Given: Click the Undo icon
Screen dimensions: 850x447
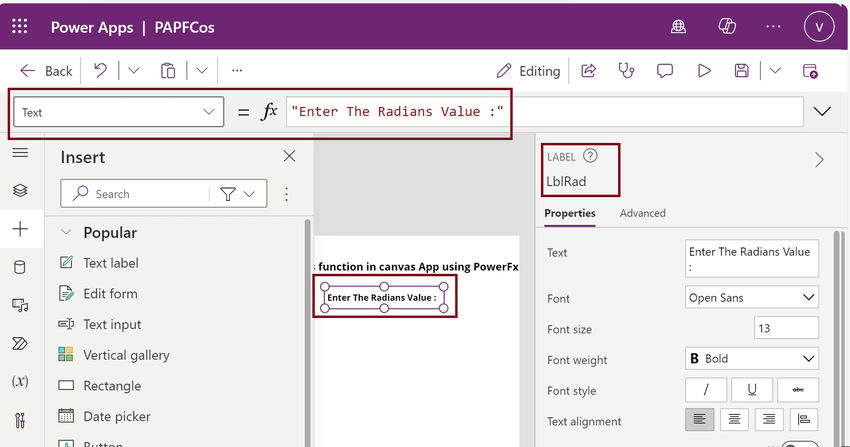Looking at the screenshot, I should pyautogui.click(x=100, y=71).
